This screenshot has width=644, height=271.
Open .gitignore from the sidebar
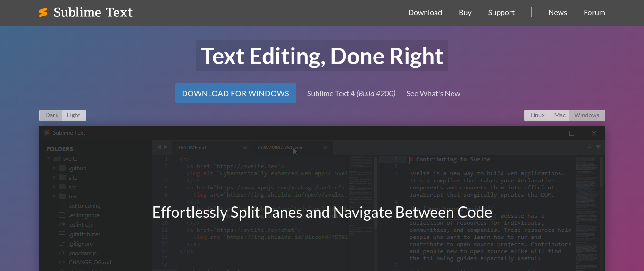[81, 244]
